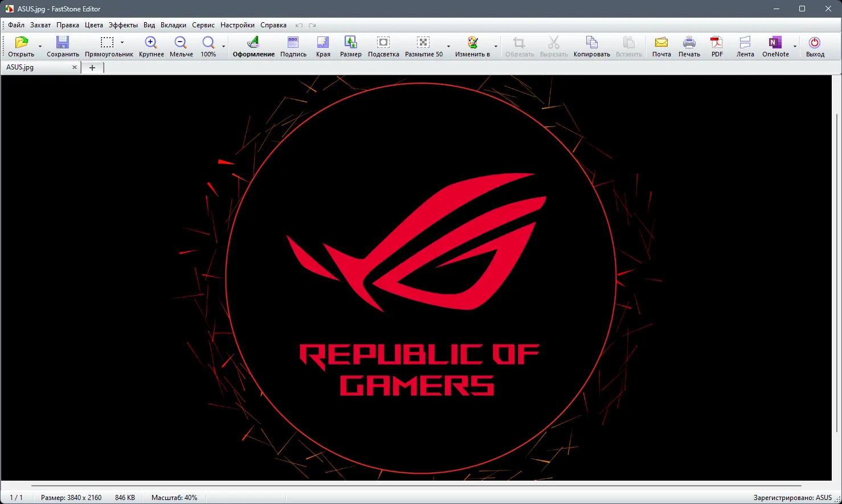Add a new tab with the plus button

[x=92, y=67]
